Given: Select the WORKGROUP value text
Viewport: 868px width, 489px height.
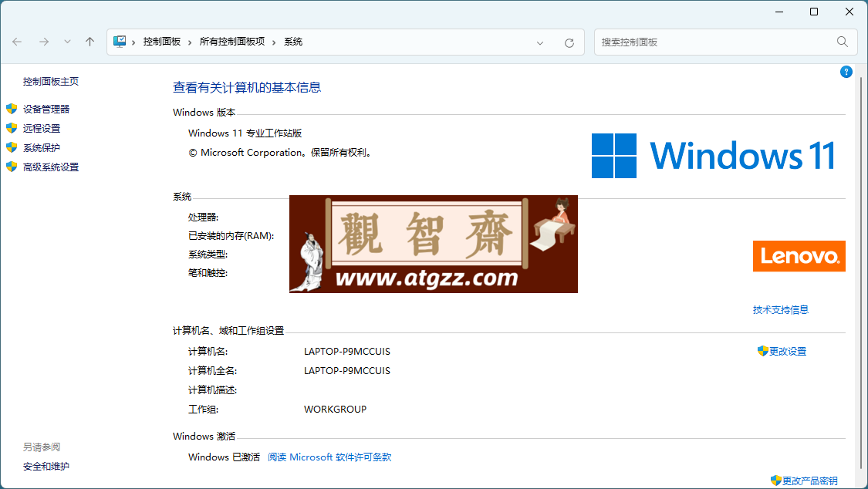Looking at the screenshot, I should pos(335,410).
